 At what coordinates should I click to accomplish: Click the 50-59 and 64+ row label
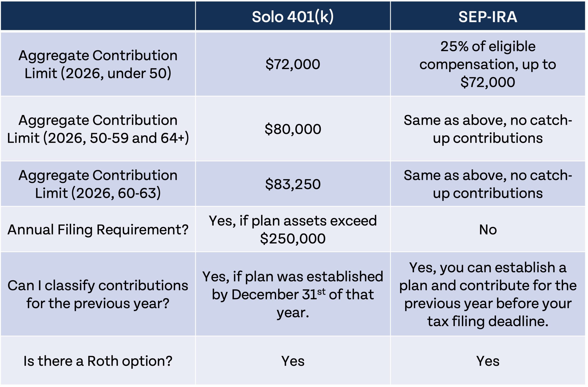98,129
